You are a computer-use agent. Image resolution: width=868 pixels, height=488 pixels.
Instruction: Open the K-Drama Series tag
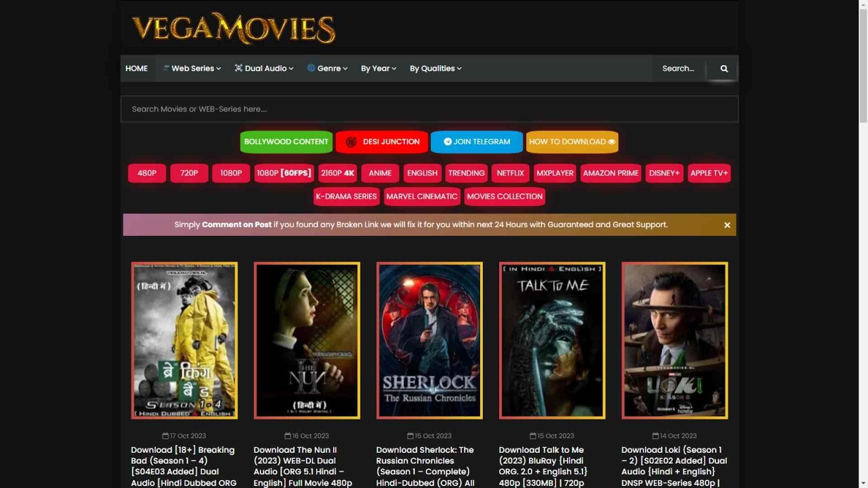pos(346,196)
